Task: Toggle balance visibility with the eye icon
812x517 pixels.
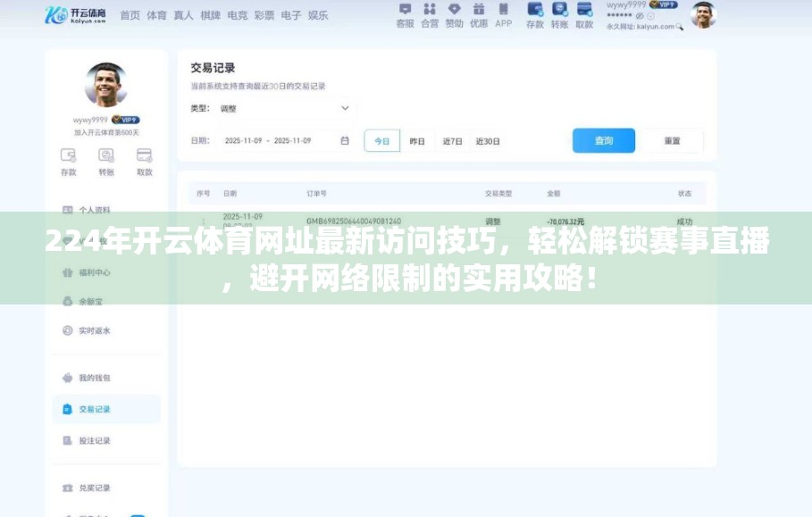Action: (640, 14)
